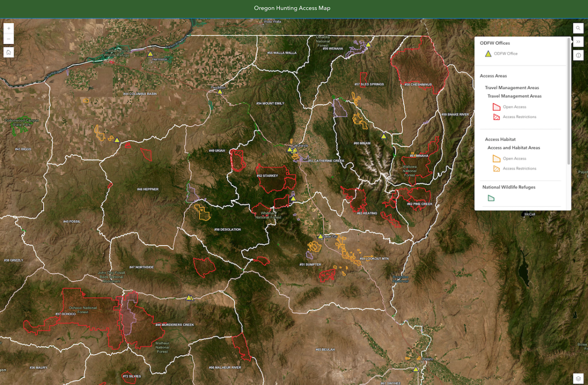Select the ODFW office marker east of Minam label
Viewport: 588px width, 385px height.
pos(384,136)
